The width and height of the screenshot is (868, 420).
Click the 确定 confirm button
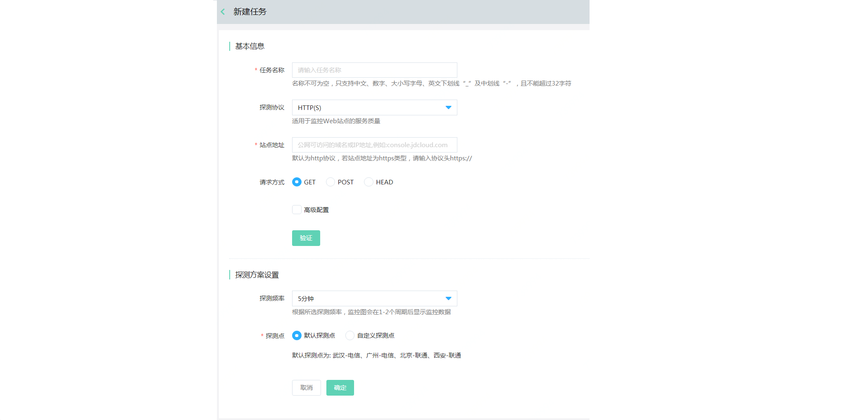pos(340,388)
